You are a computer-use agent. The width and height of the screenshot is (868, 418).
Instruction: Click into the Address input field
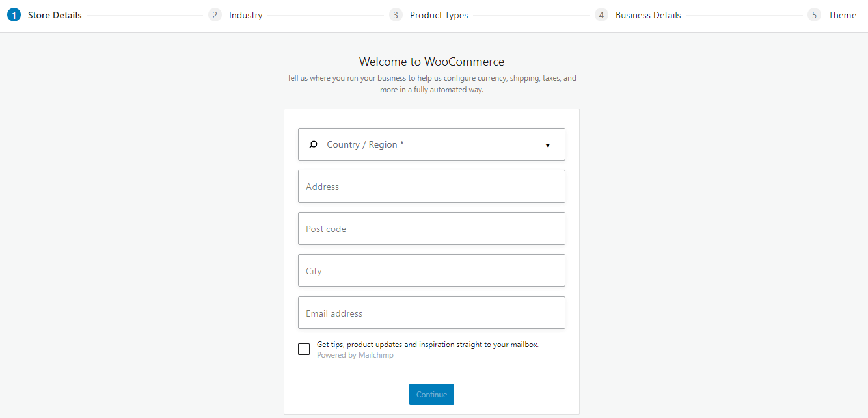pyautogui.click(x=431, y=186)
